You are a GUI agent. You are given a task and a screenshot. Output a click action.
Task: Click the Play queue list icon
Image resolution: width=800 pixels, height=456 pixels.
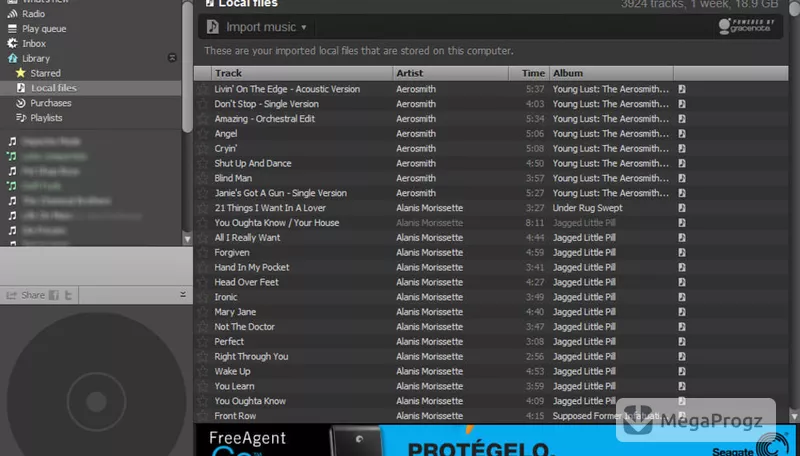click(12, 29)
